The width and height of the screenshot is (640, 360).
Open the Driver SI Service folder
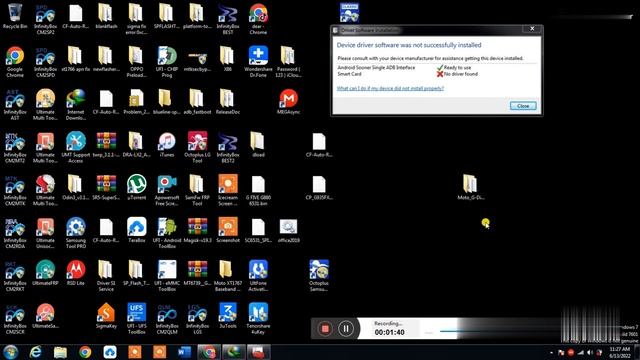[106, 276]
